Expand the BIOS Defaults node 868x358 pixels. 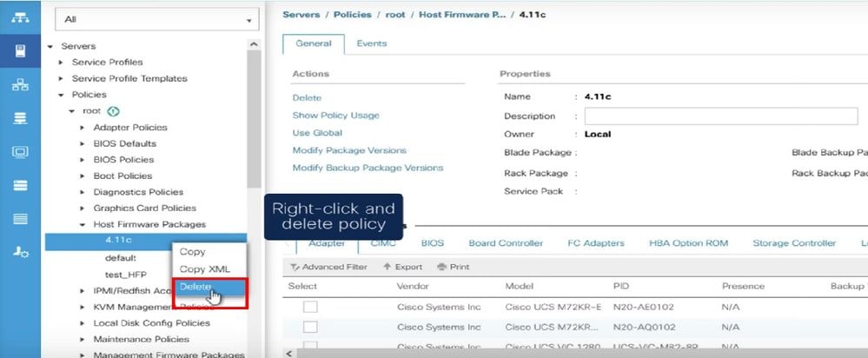82,144
